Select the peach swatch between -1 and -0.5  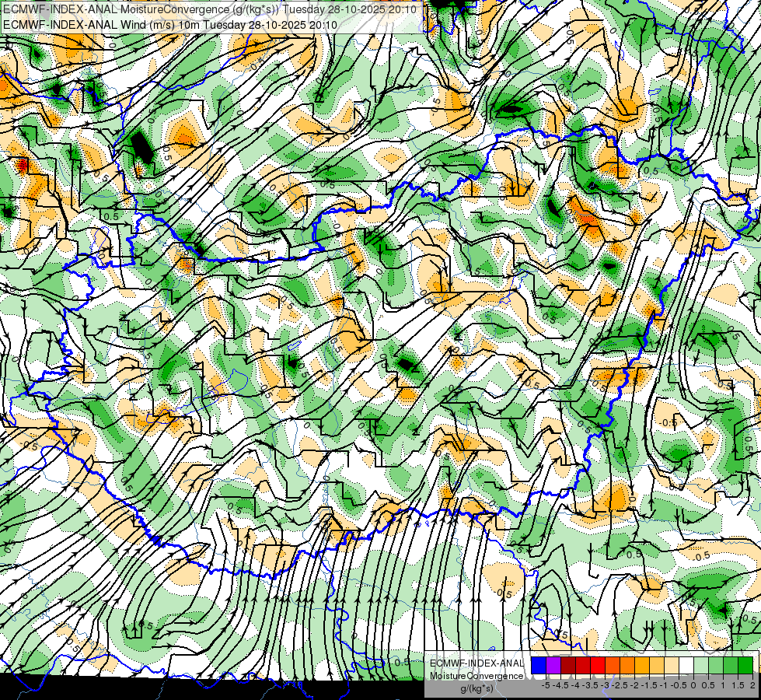pos(672,666)
